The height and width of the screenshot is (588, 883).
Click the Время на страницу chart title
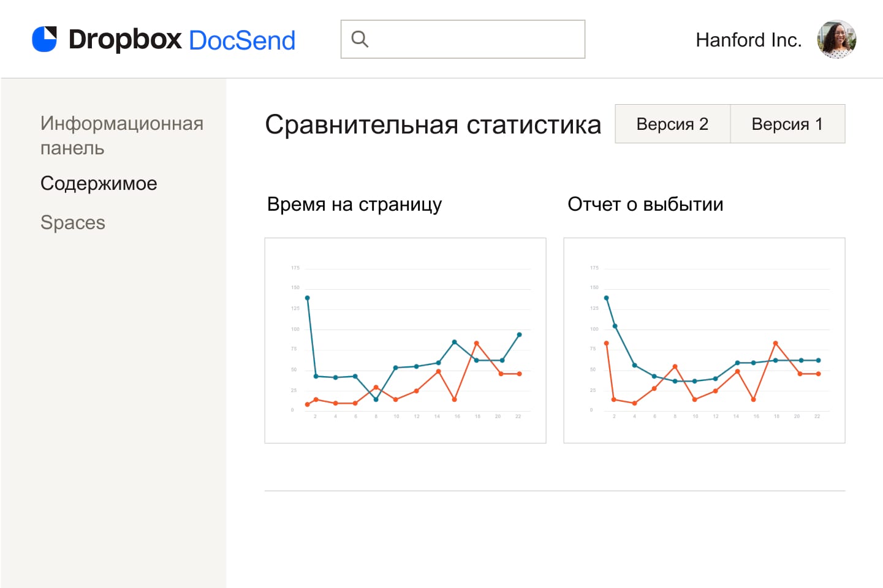354,204
